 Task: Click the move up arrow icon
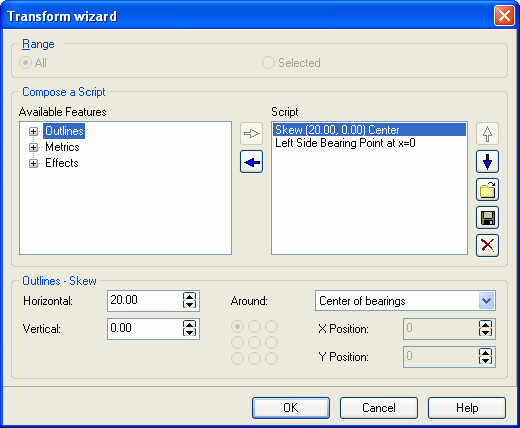487,134
